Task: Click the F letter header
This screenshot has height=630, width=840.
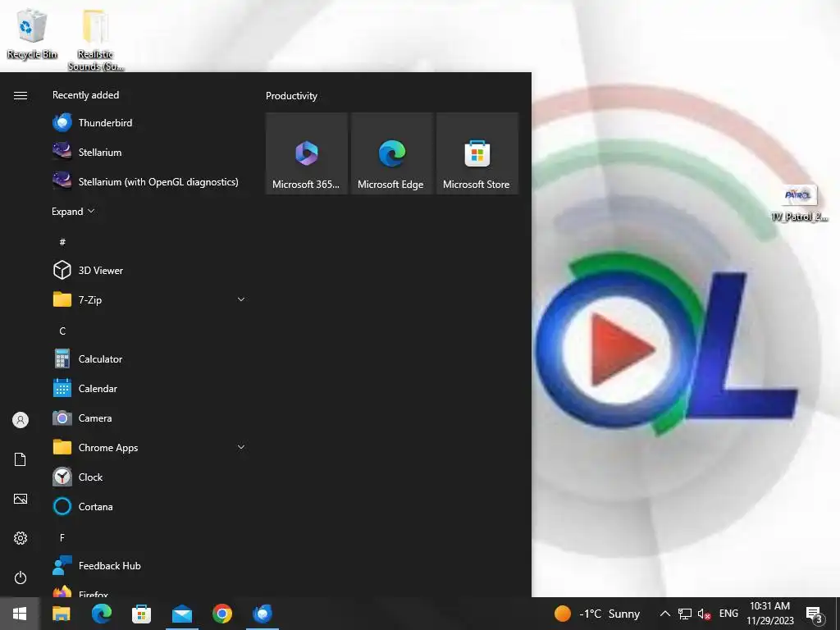Action: coord(62,537)
